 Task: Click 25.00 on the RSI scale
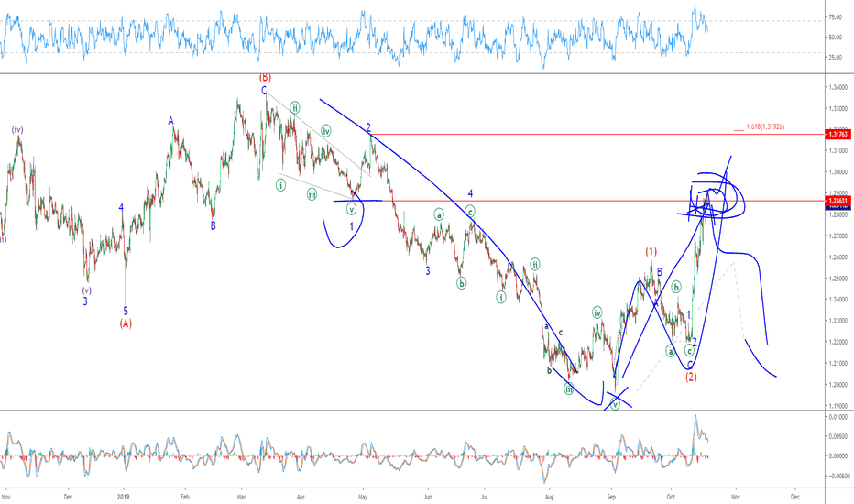(x=835, y=57)
